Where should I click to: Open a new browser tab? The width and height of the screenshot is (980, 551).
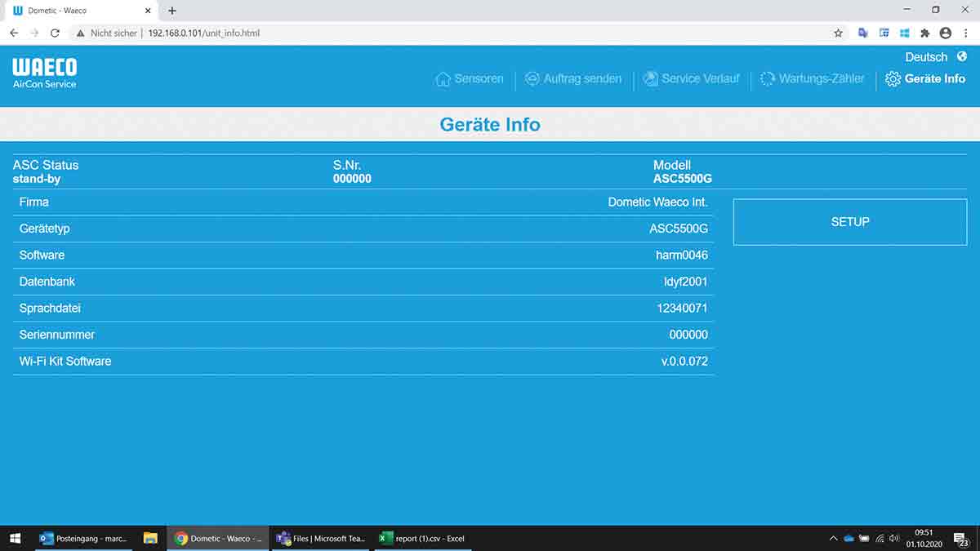(x=171, y=11)
